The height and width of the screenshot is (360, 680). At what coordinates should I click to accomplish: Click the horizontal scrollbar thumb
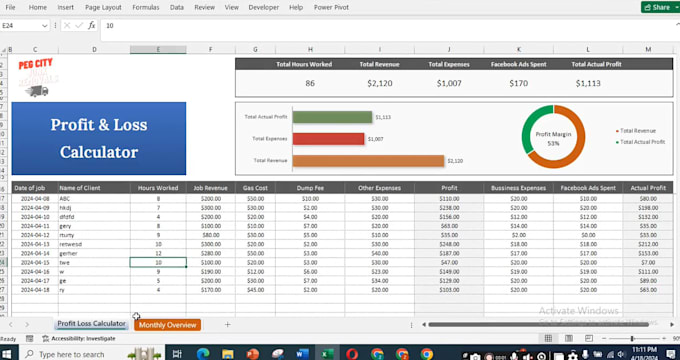pos(538,324)
